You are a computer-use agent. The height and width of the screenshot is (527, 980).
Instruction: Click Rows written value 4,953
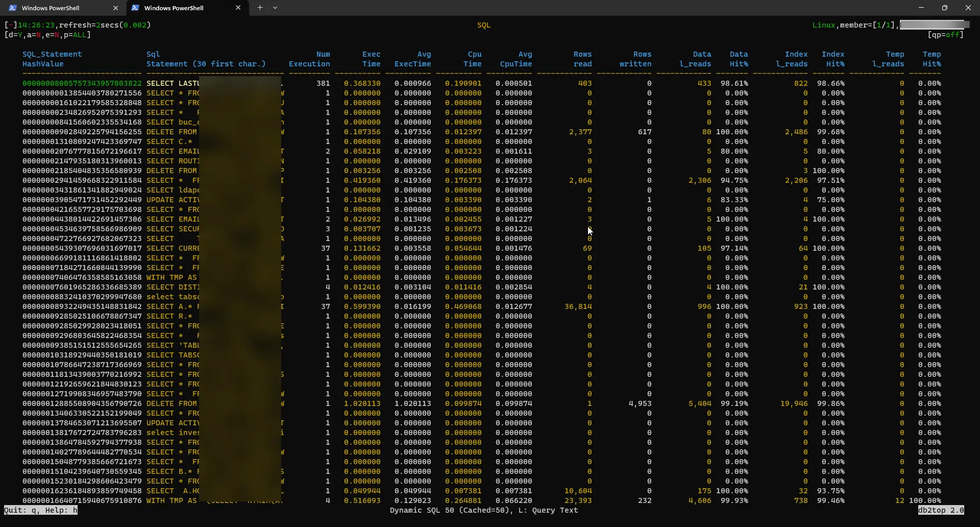point(640,403)
